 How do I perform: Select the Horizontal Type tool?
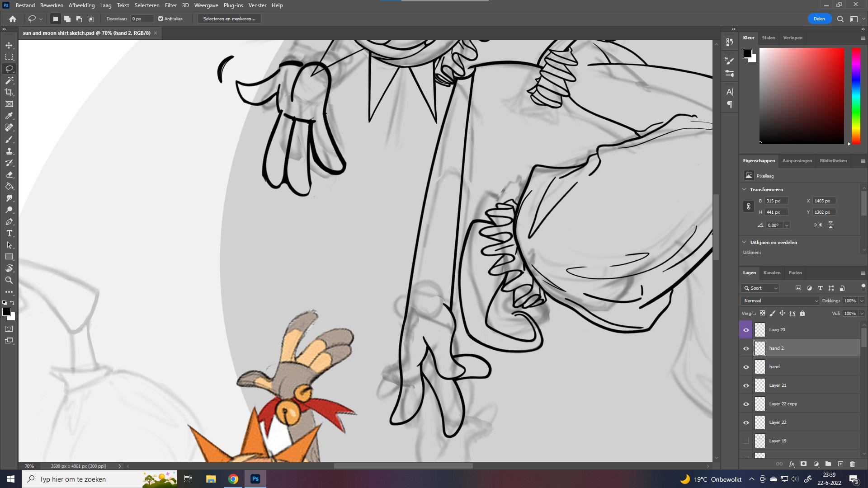9,233
